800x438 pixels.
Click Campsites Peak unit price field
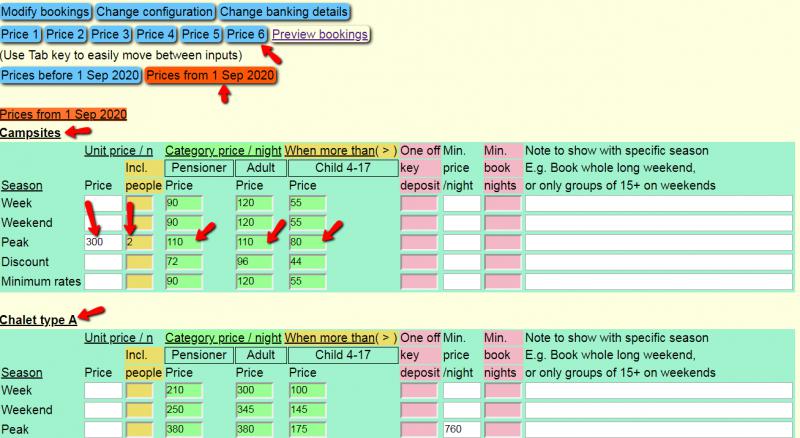coord(103,242)
